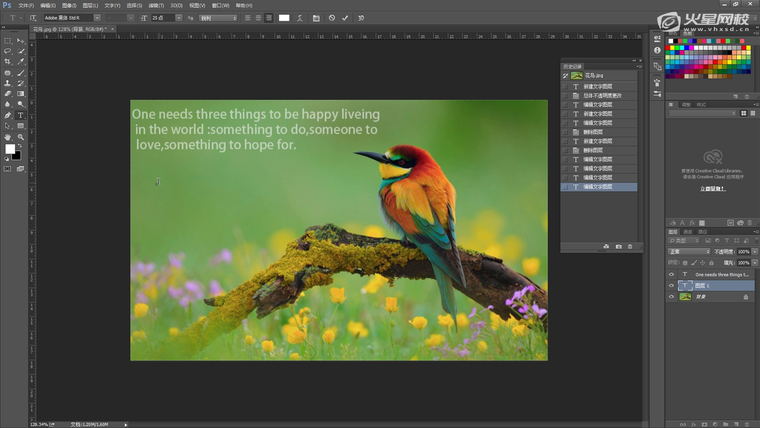Commit text edit with the checkmark icon

[x=346, y=18]
